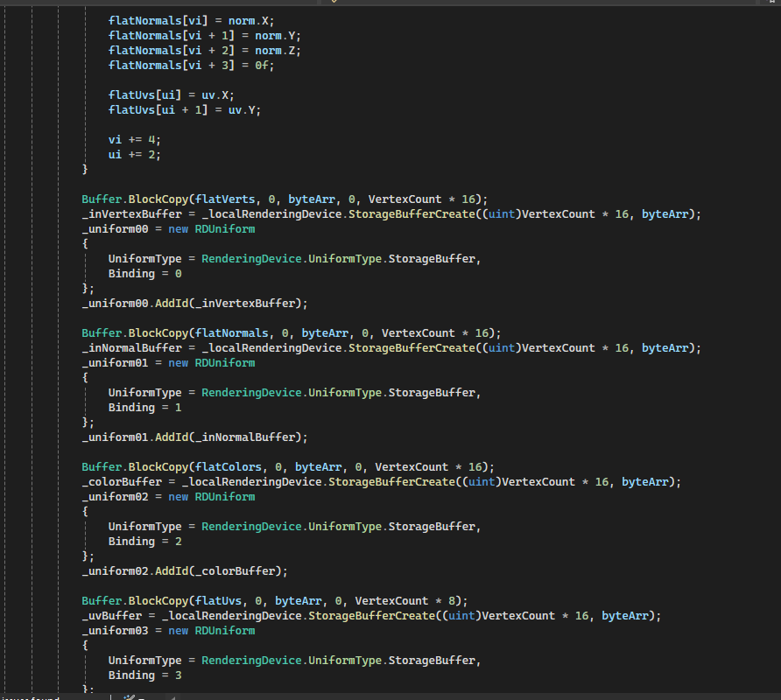Click '_uniform03 = new RDUniform' line
781x700 pixels.
click(x=168, y=631)
